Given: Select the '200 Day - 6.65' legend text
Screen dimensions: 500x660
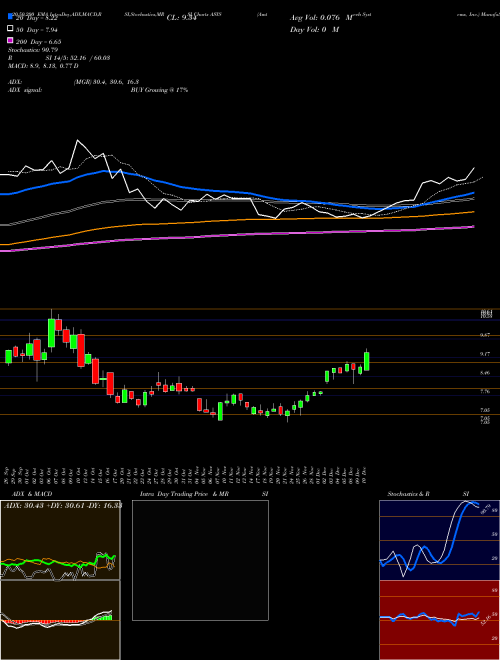Looking at the screenshot, I should [x=38, y=42].
